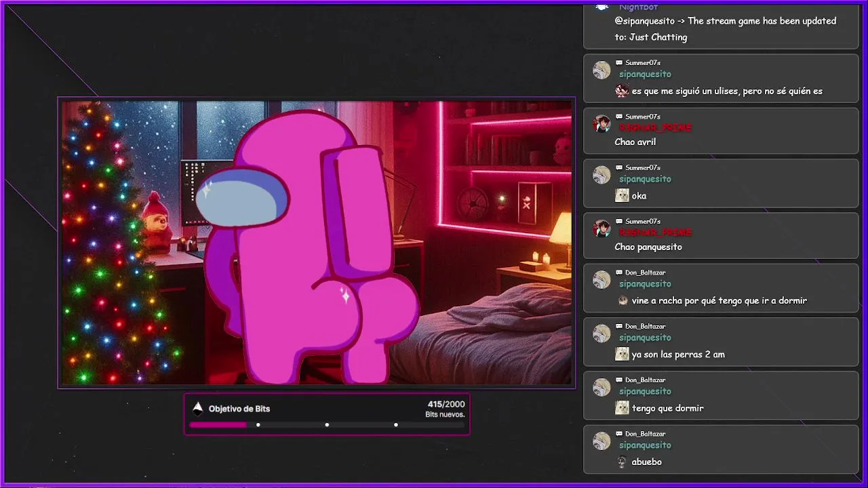
Task: Click the 'ya son las perras 2 am' text
Action: [678, 354]
